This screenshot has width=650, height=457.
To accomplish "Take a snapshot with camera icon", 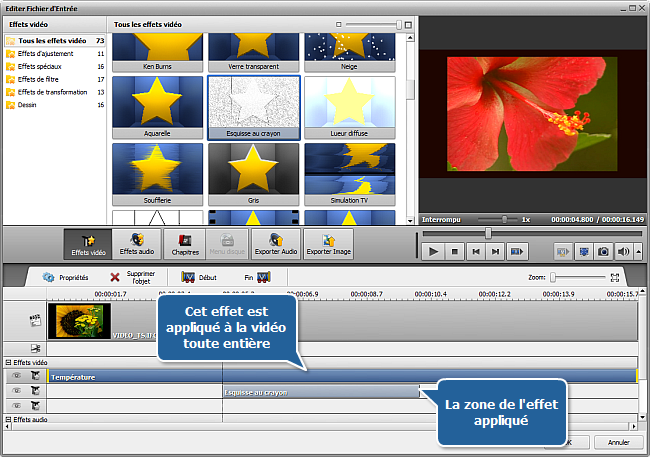I will [604, 252].
